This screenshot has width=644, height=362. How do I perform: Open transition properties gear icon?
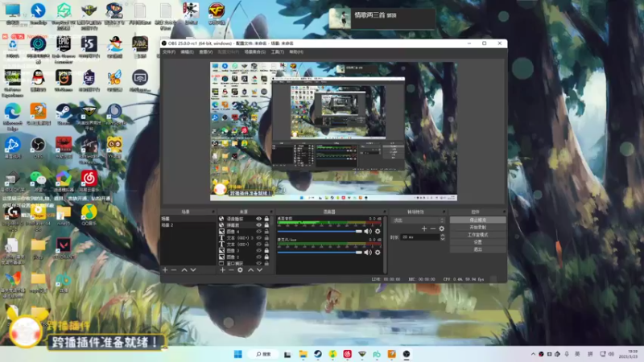(x=442, y=228)
